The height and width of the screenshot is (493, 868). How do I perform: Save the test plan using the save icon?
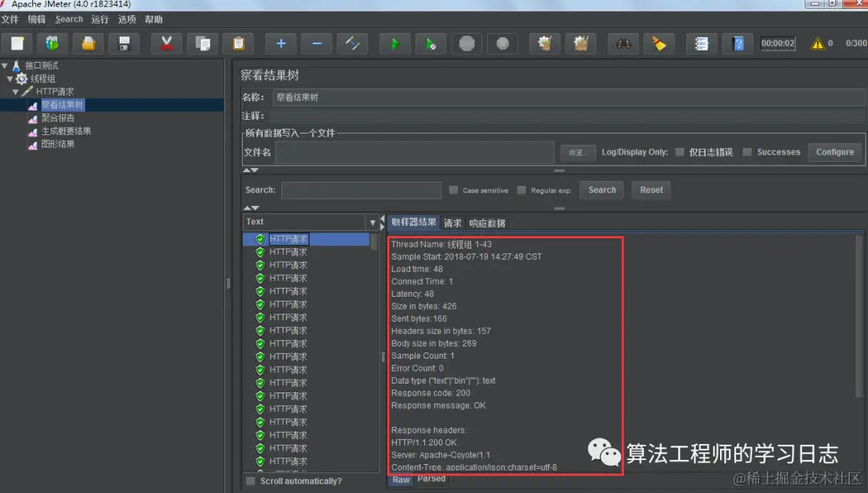123,43
